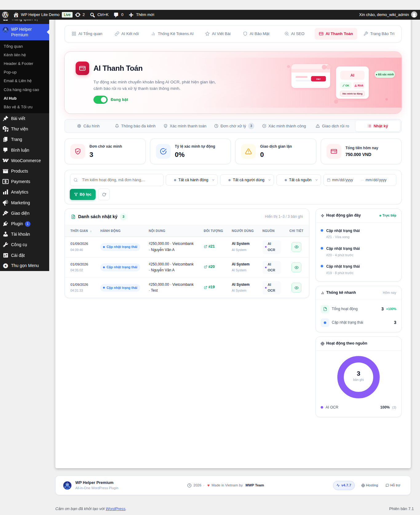This screenshot has width=420, height=515.
Task: Focus the Tìm kiếm hoạt động search field
Action: (117, 180)
